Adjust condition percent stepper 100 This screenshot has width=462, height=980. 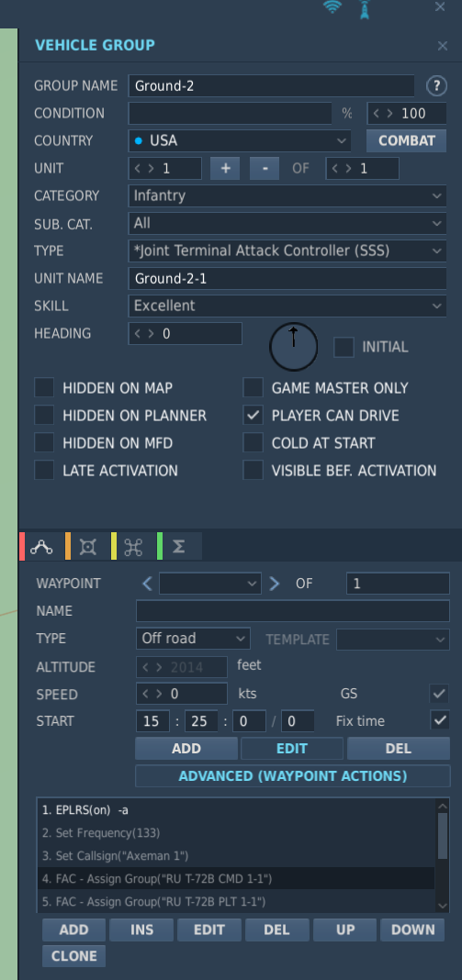click(x=407, y=113)
